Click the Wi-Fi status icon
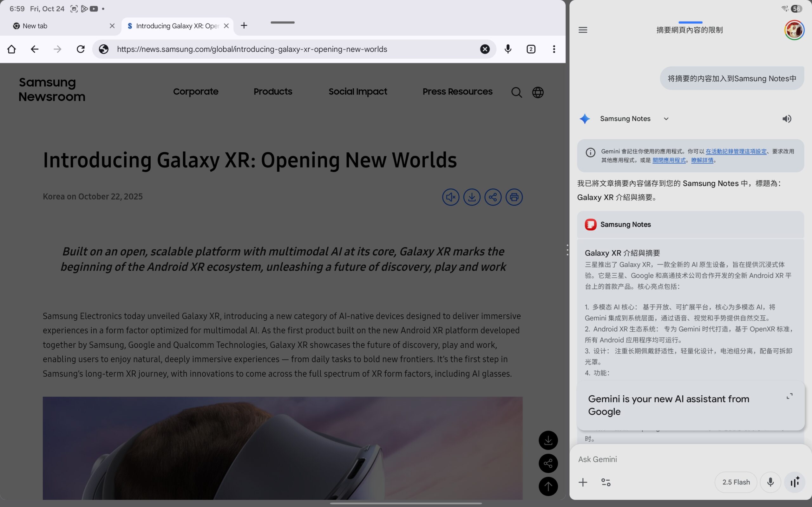812x507 pixels. coord(784,9)
